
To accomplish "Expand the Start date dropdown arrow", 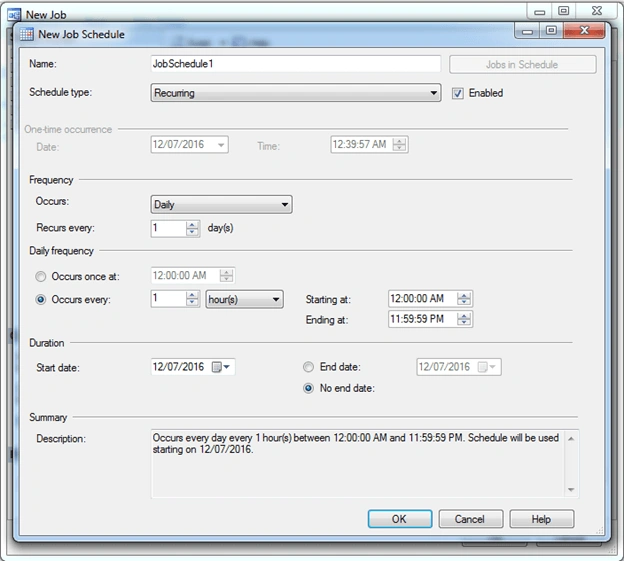I will pos(227,367).
